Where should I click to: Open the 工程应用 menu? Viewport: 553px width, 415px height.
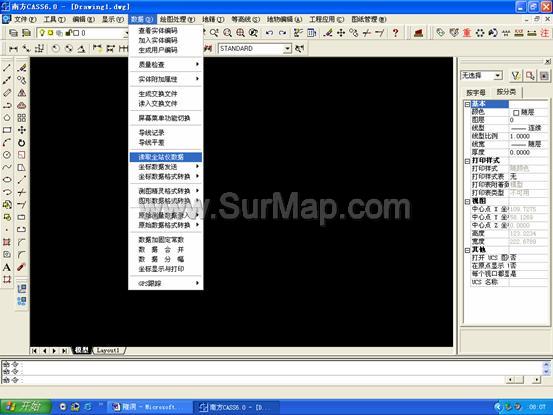(x=326, y=19)
